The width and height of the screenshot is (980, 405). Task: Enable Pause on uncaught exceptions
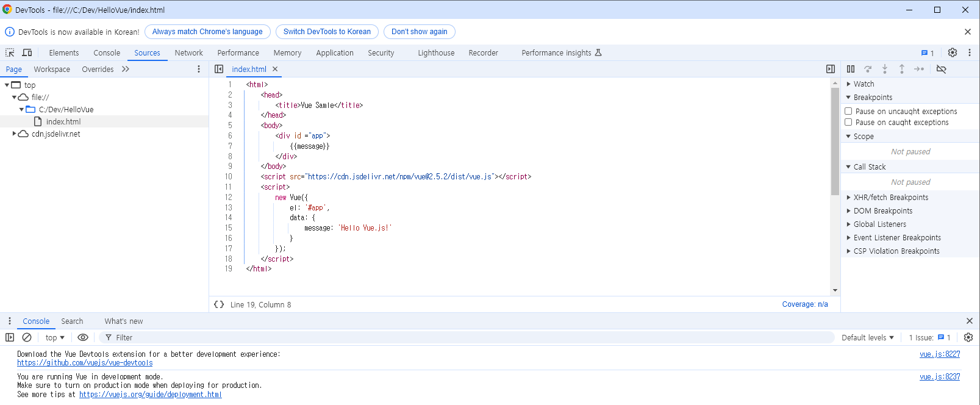pos(848,111)
